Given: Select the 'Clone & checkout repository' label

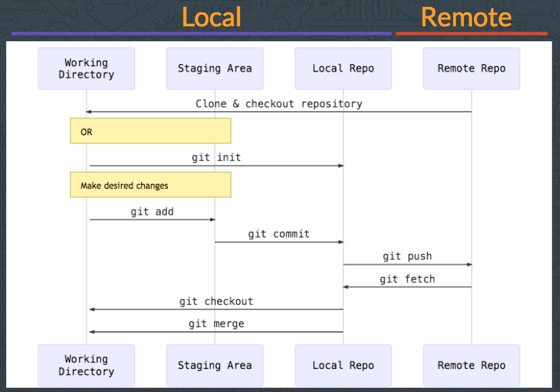Looking at the screenshot, I should tap(278, 103).
